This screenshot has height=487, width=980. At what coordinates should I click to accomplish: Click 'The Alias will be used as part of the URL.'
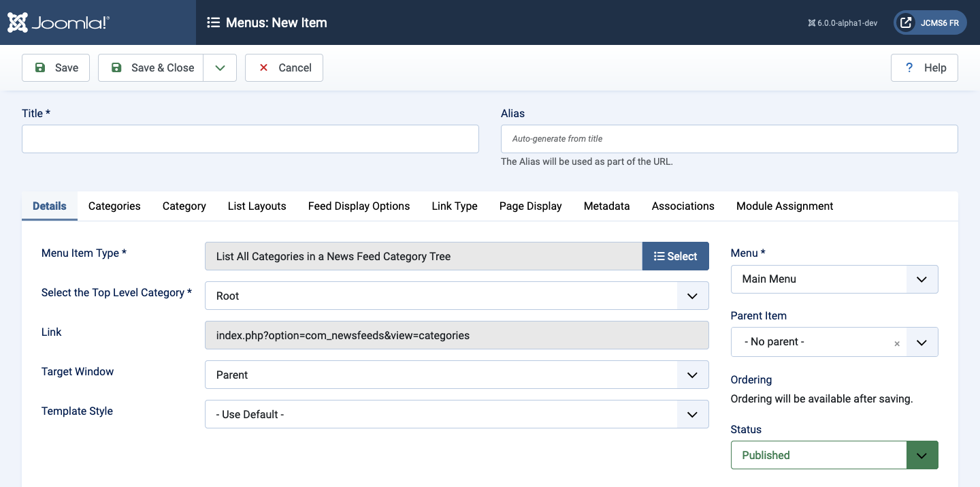pos(587,161)
